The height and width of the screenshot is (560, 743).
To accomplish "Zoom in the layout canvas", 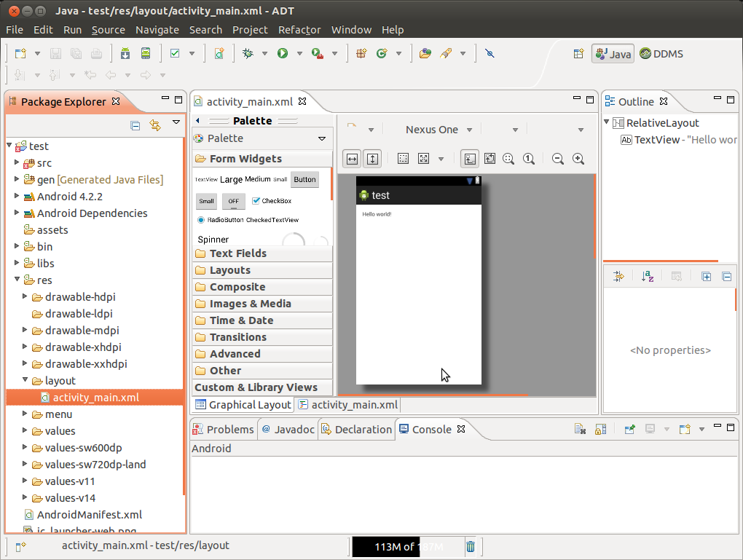I will [578, 159].
